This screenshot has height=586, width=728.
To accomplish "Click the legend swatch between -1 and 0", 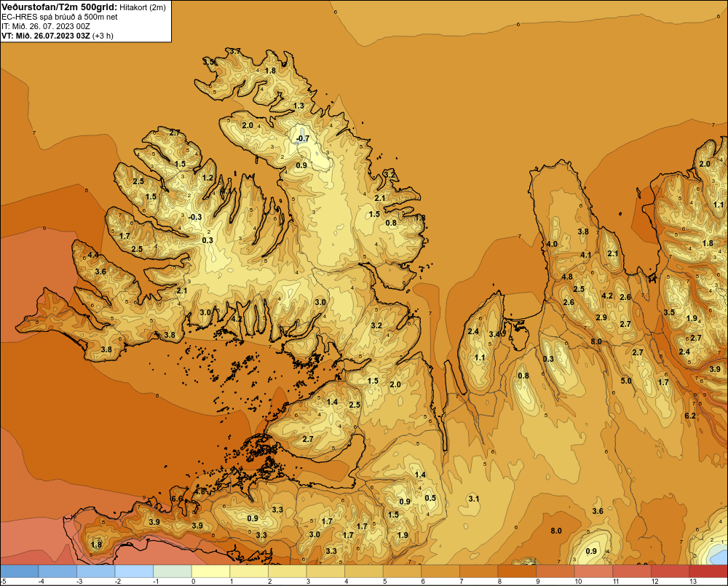I will 173,571.
